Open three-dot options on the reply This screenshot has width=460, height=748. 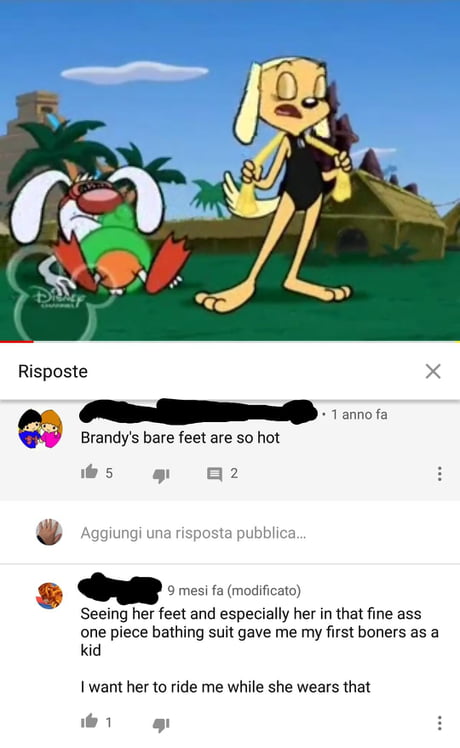point(439,723)
